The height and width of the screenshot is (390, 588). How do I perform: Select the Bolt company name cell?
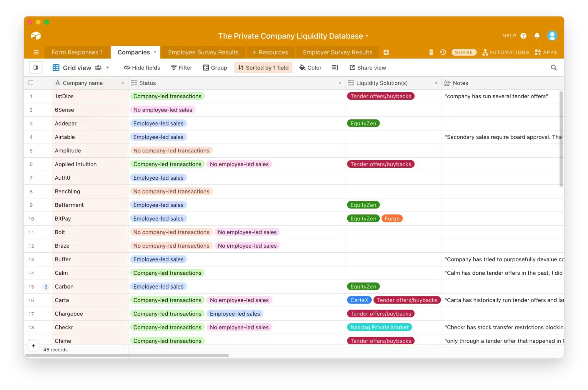click(x=90, y=232)
